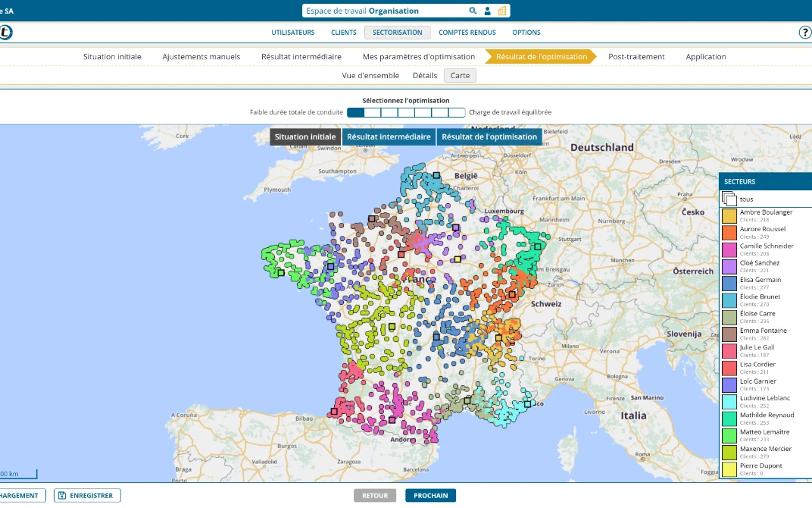Select the 'tous' stacked squares icon

tap(729, 199)
